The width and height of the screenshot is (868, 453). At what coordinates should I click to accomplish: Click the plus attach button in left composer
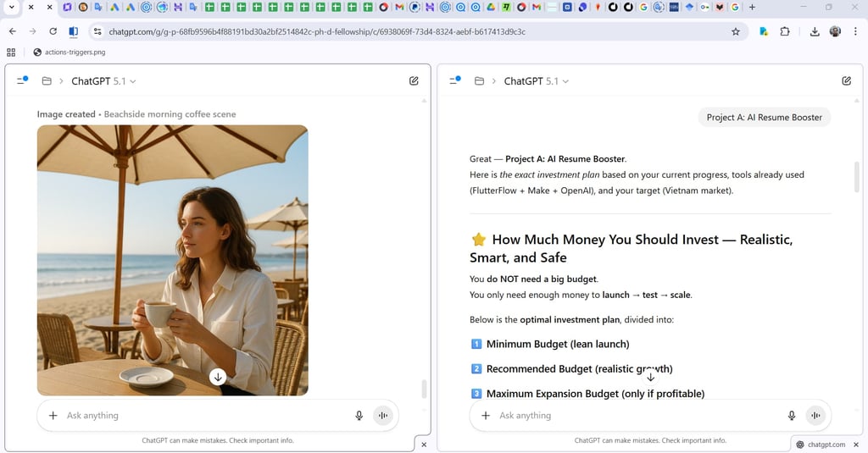53,416
